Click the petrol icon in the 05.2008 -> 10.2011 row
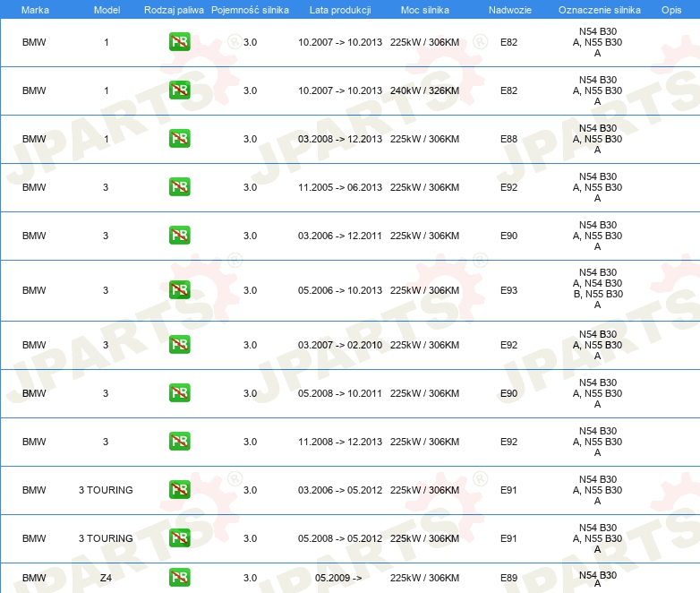The height and width of the screenshot is (593, 700). coord(179,393)
